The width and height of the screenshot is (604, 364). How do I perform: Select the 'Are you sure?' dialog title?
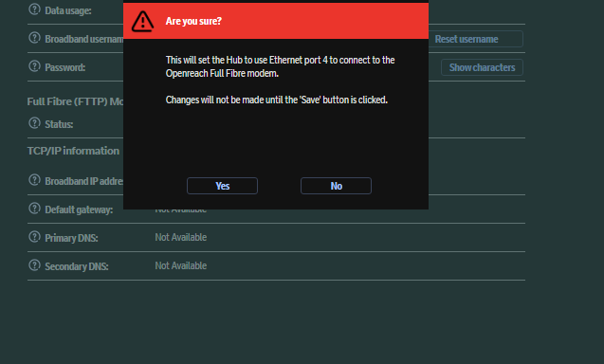coord(193,21)
